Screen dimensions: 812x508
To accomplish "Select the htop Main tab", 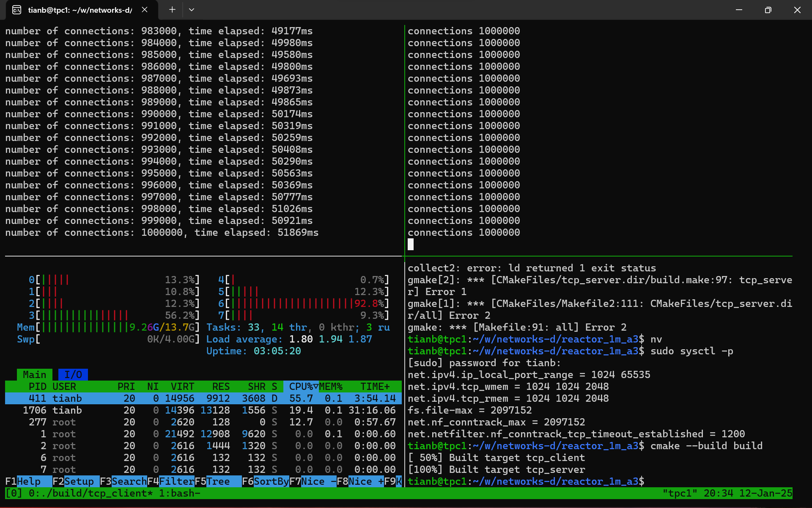I will tap(34, 375).
